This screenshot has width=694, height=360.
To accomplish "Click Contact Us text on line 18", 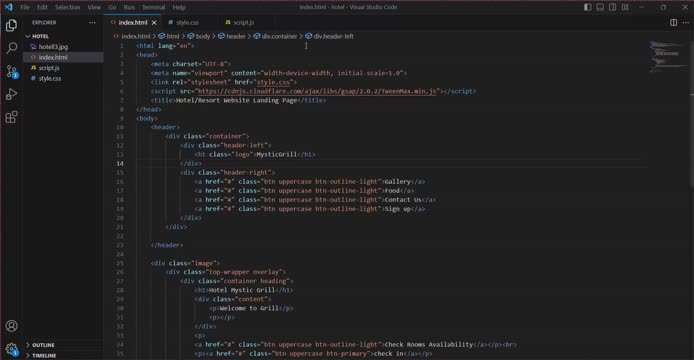I will tap(403, 200).
